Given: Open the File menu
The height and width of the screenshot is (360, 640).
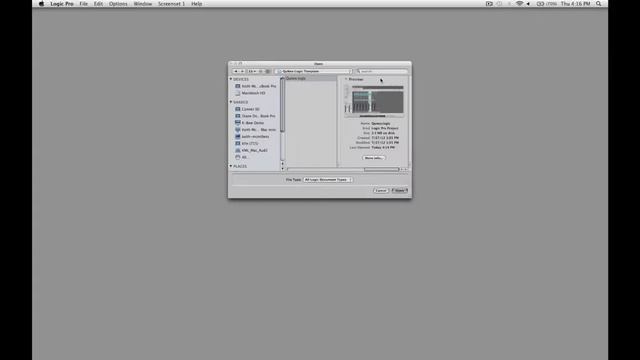Looking at the screenshot, I should coord(84,4).
